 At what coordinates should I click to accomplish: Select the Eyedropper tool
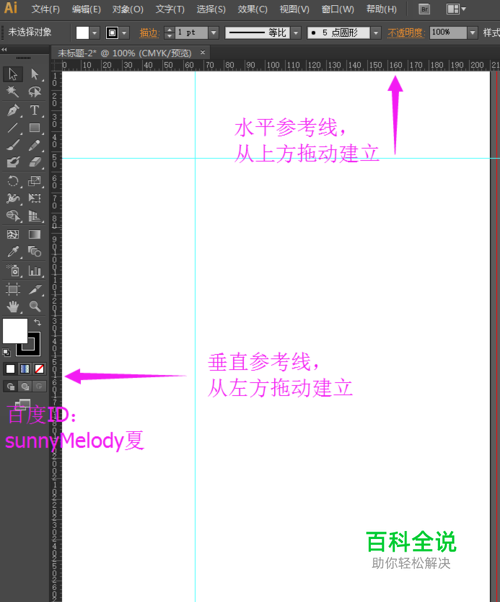point(13,252)
